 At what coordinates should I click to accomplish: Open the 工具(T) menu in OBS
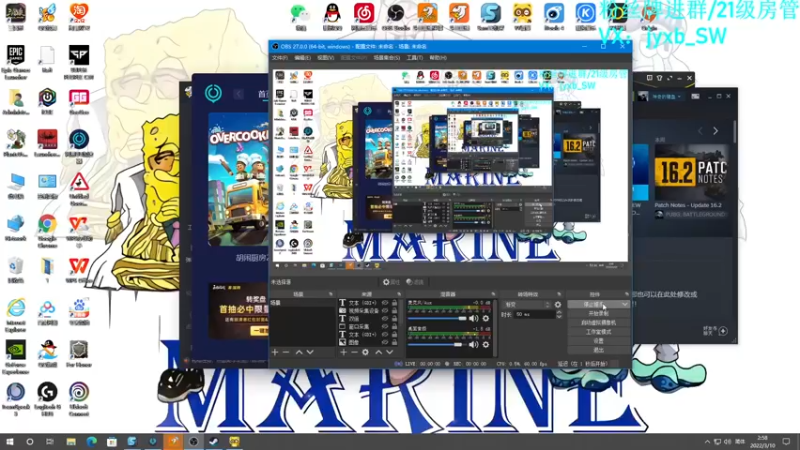pos(414,58)
